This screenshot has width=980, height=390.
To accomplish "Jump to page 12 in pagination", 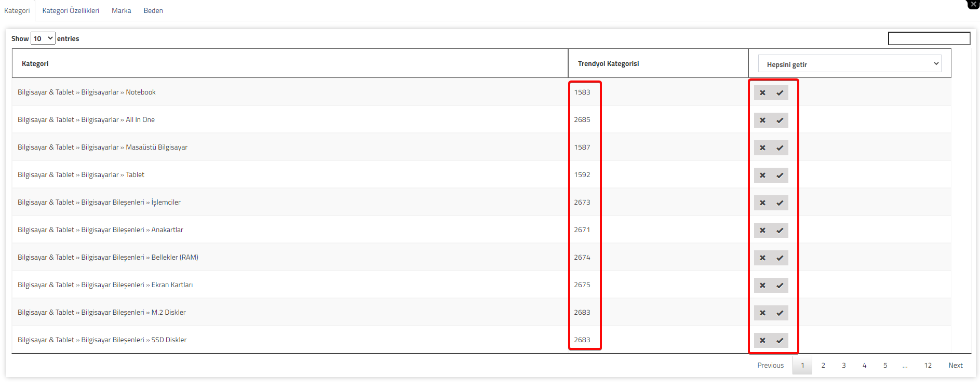I will coord(928,366).
